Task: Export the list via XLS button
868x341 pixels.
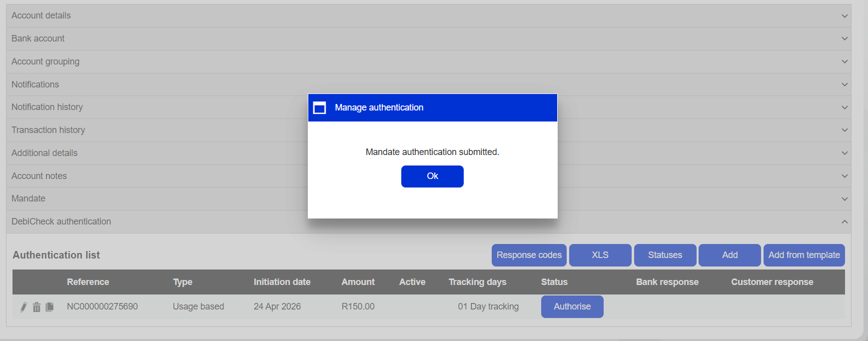Action: [x=600, y=255]
